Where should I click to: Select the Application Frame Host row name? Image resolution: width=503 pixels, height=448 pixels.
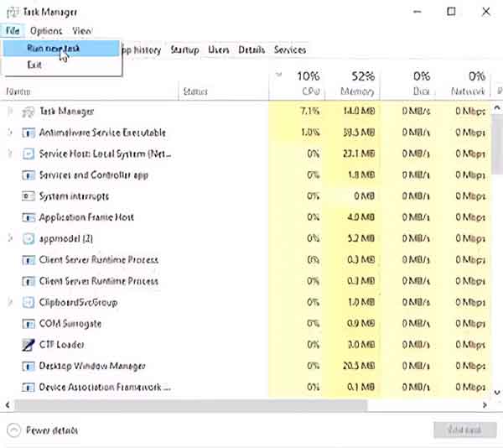pos(86,217)
